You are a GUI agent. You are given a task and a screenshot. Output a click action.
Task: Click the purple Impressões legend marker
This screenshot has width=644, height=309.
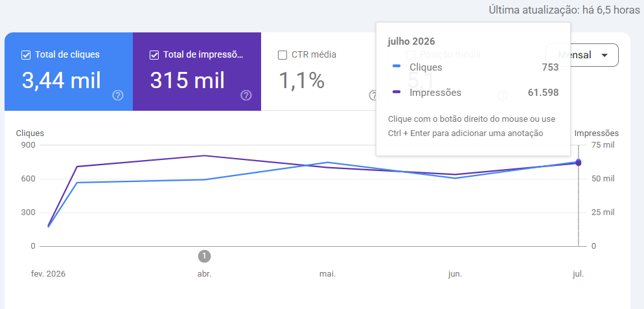397,92
